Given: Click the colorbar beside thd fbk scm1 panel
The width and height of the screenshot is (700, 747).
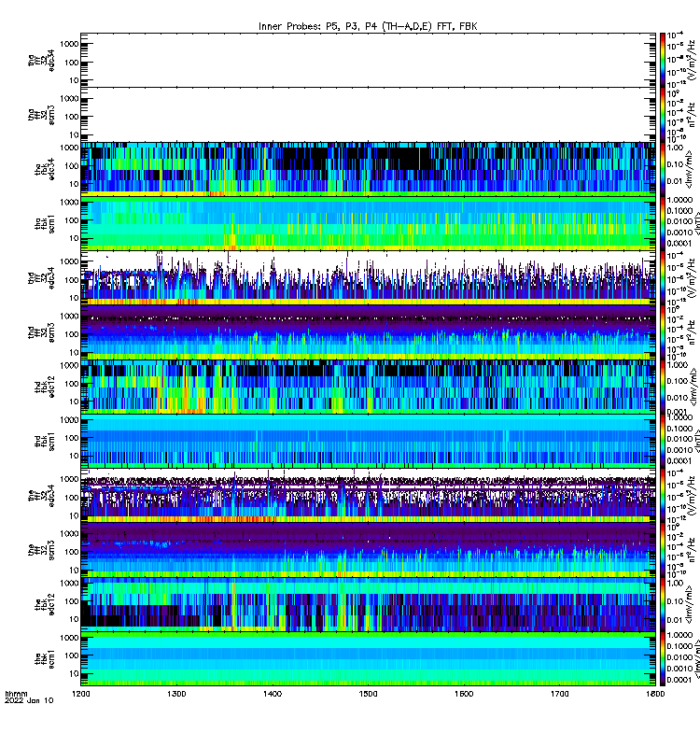Looking at the screenshot, I should point(663,441).
